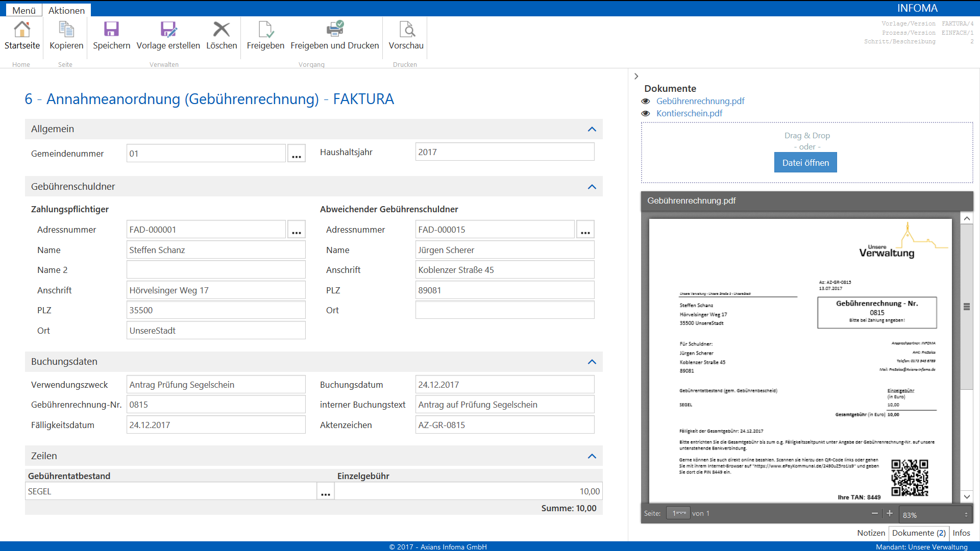Image resolution: width=980 pixels, height=551 pixels.
Task: Collapse the Buchungsdaten section
Action: tap(592, 362)
